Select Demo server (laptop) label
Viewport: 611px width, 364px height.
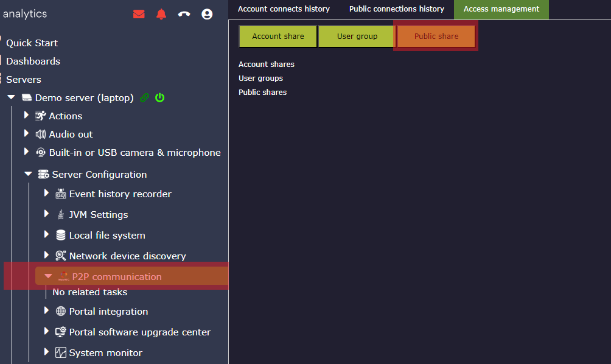[84, 97]
